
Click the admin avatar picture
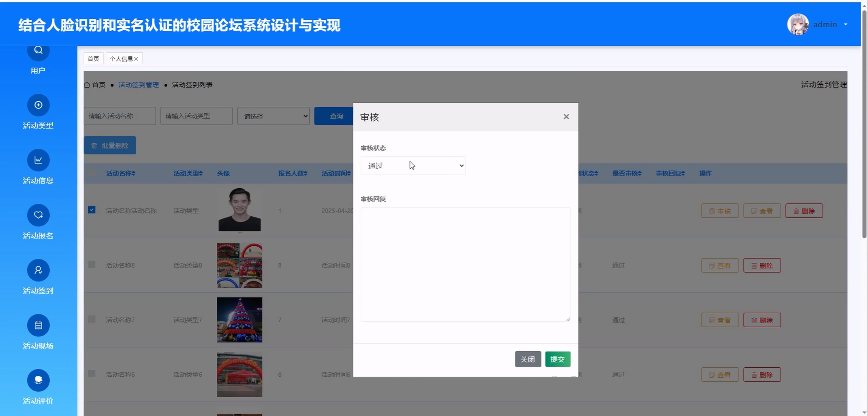coord(797,24)
